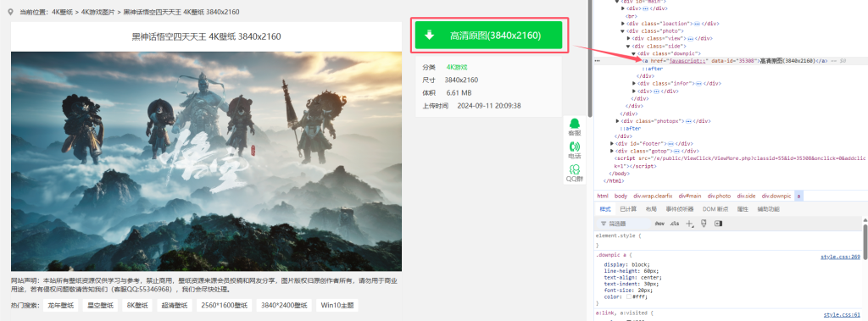The image size is (868, 321).
Task: Click the wallpaper preview image
Action: pos(206,161)
